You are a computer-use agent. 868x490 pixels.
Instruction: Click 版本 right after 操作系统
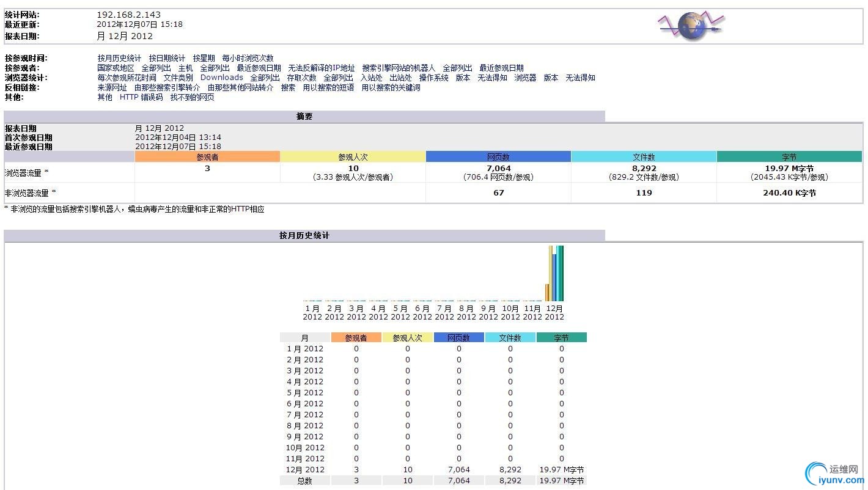click(463, 78)
